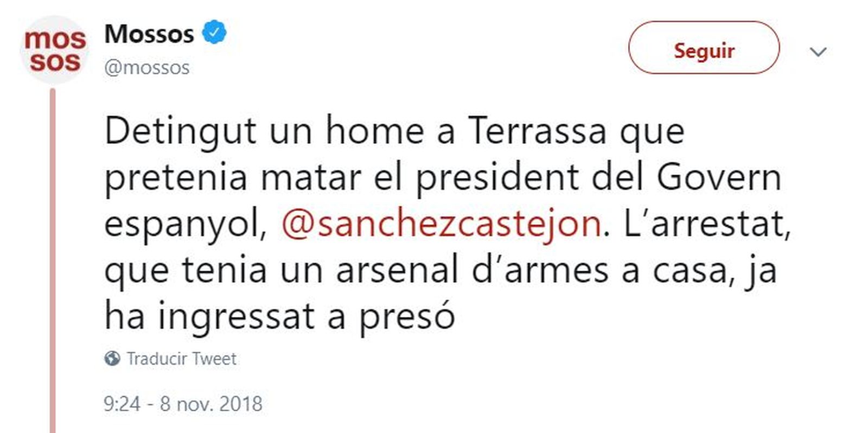Image resolution: width=868 pixels, height=433 pixels.
Task: Open the Mossos display name profile link
Action: tap(149, 34)
